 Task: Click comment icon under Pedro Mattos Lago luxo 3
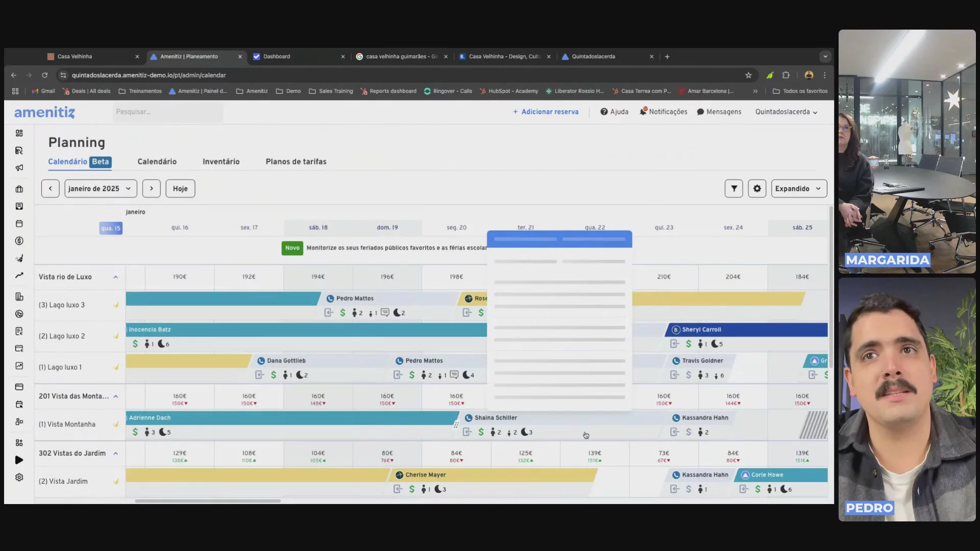385,313
